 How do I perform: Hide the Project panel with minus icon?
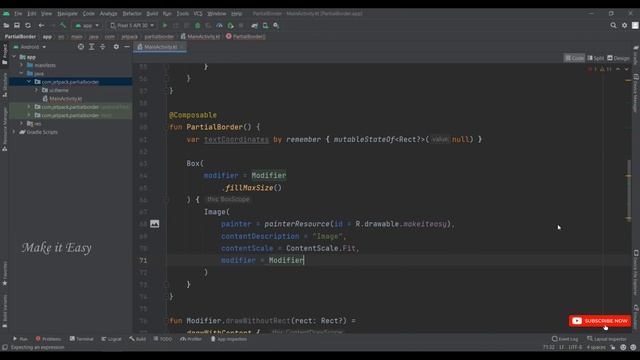127,47
